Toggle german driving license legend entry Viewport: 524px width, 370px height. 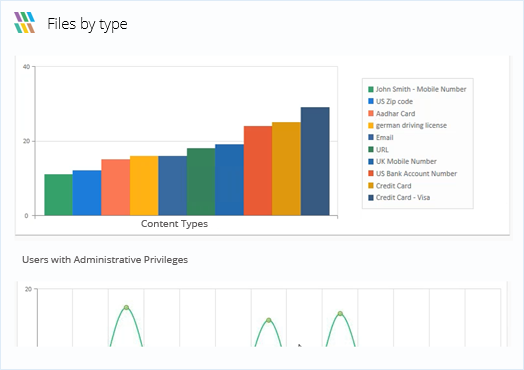407,126
